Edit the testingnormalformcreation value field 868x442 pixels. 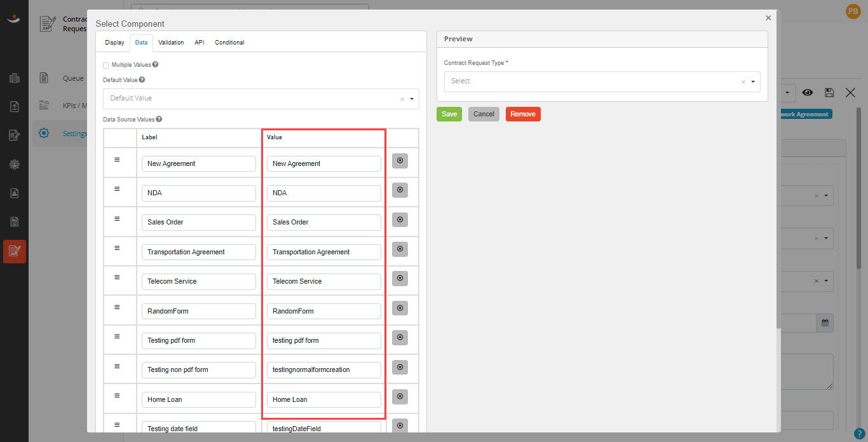click(323, 369)
